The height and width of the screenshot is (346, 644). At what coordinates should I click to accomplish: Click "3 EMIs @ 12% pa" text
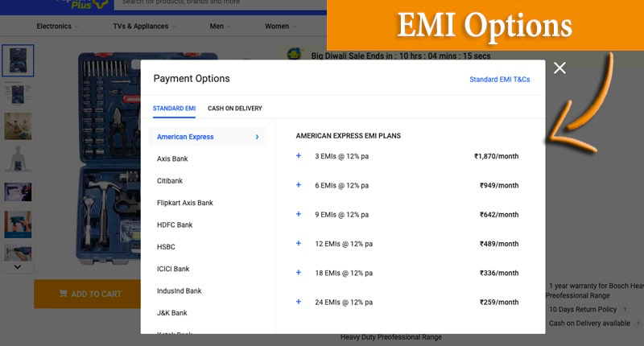(341, 156)
